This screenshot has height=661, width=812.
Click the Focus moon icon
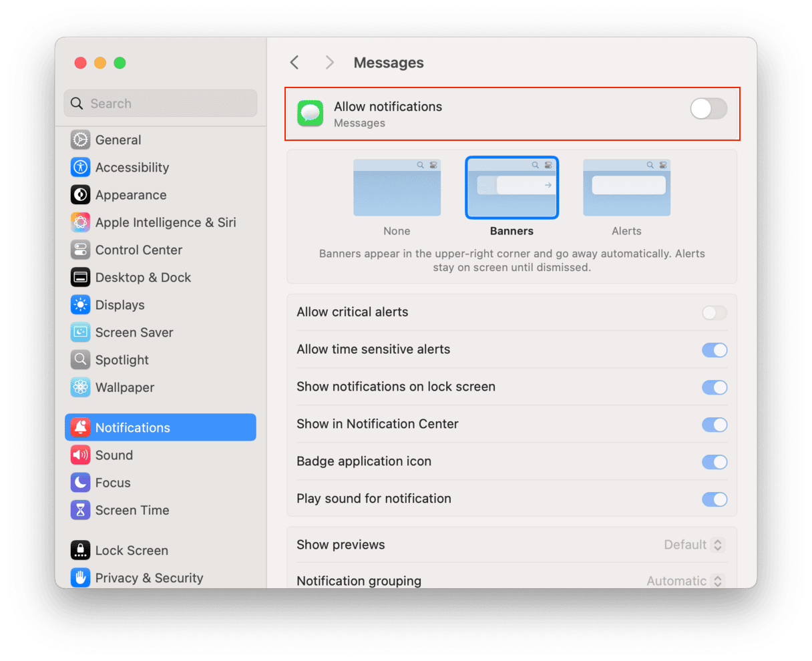coord(80,482)
